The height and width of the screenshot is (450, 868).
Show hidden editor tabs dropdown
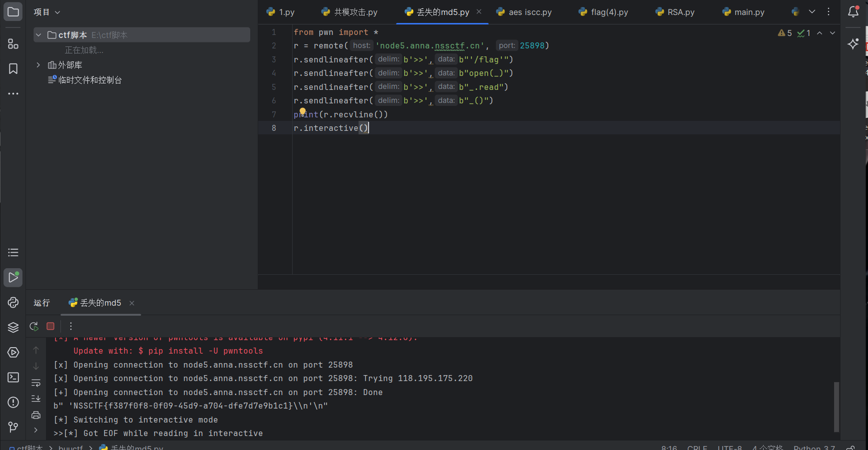tap(812, 11)
